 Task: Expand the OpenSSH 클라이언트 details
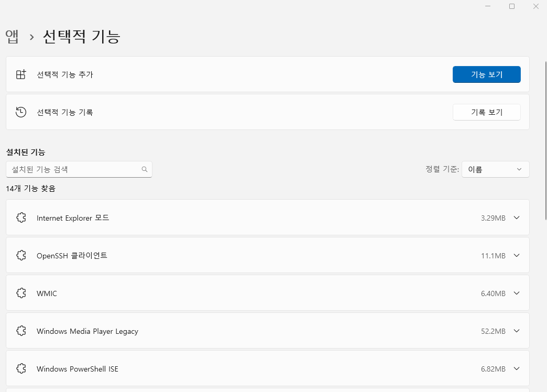(x=517, y=255)
